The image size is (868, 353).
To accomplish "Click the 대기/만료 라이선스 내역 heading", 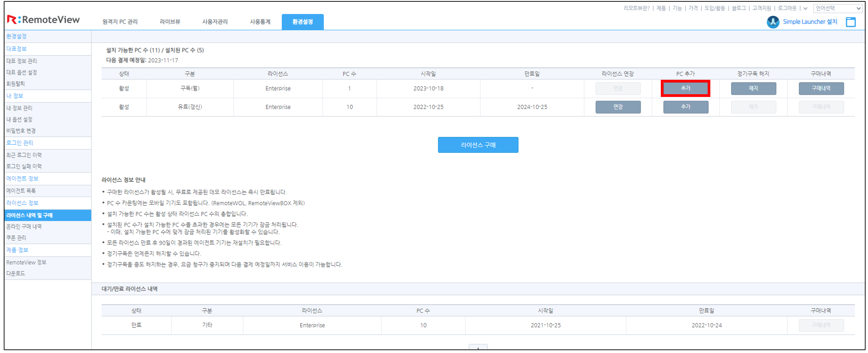I will [x=130, y=289].
